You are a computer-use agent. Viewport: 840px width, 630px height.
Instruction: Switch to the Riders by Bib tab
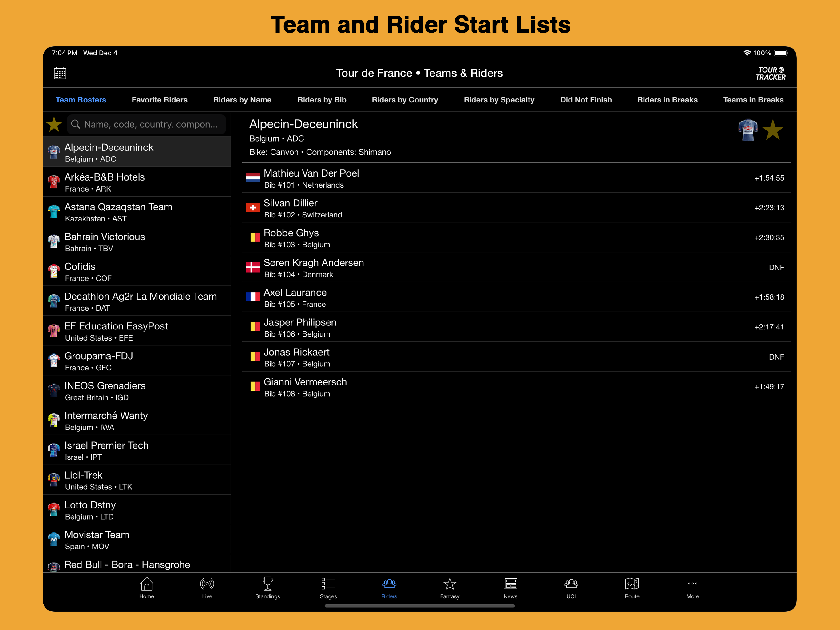point(322,100)
